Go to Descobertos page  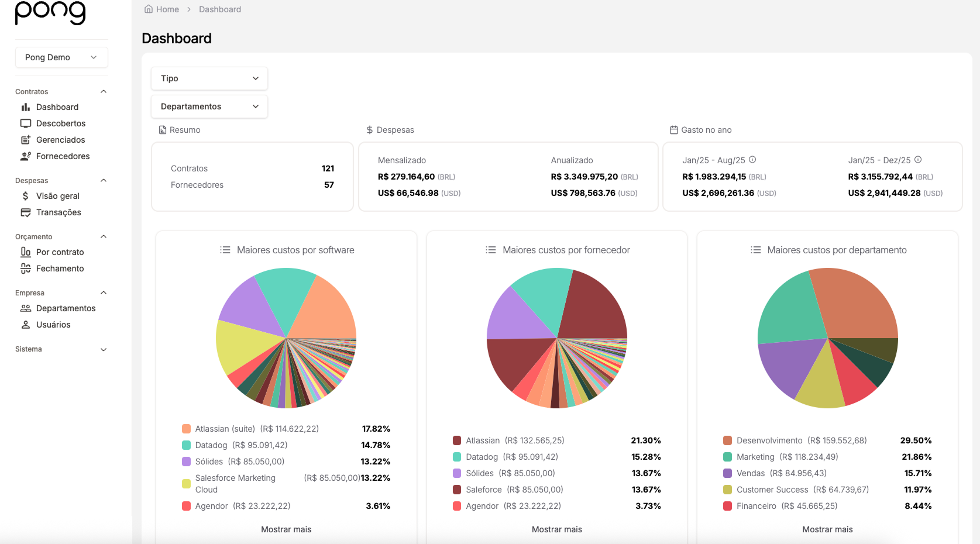(61, 123)
